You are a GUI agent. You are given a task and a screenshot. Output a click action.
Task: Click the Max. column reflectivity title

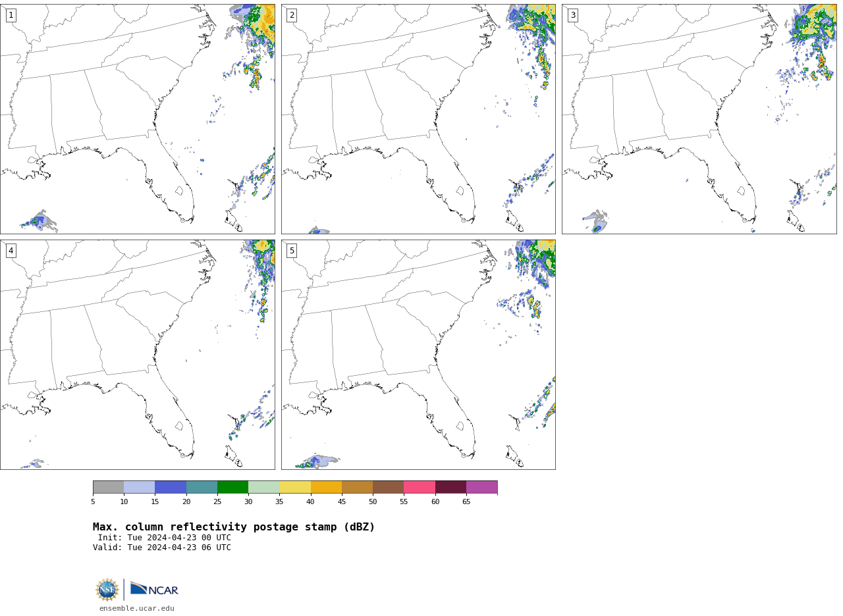[x=234, y=527]
